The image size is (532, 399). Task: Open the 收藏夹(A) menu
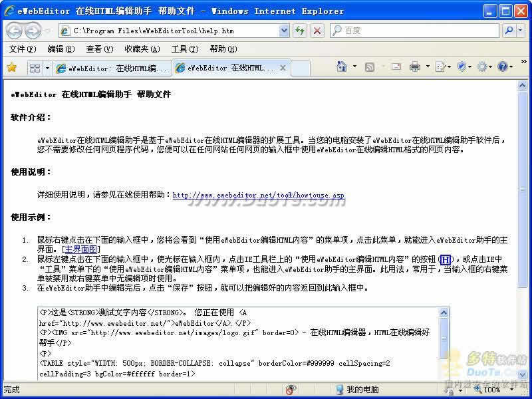(142, 49)
